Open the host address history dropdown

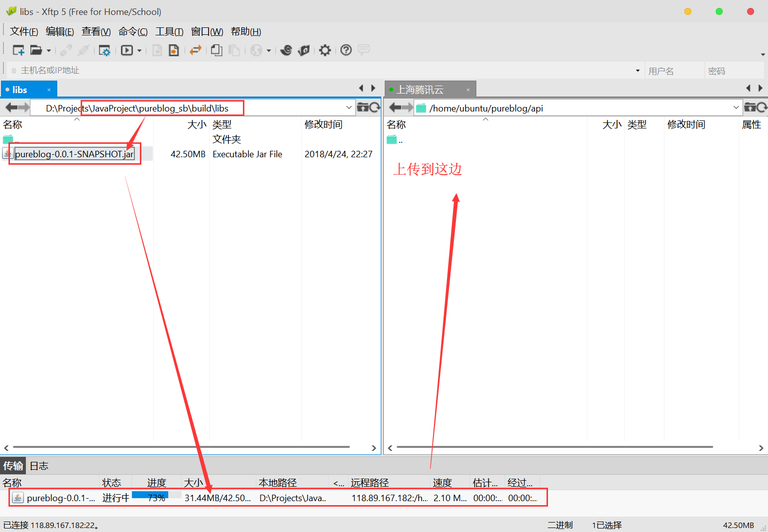point(638,71)
